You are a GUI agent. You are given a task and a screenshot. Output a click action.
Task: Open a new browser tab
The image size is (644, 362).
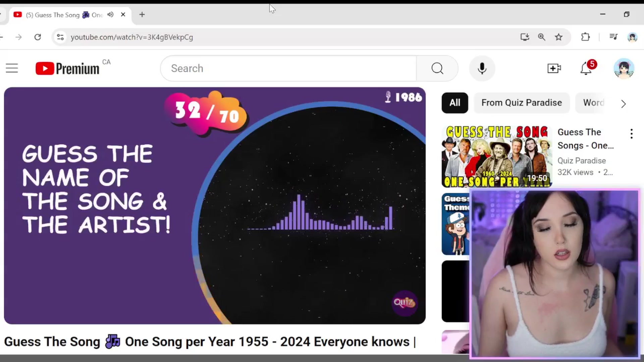[x=142, y=14]
